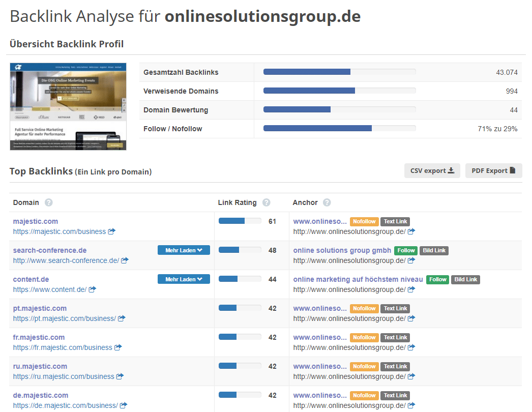Click the www.onlineso... anchor in fr.majestic.com row
This screenshot has height=412, width=532.
pyautogui.click(x=320, y=337)
